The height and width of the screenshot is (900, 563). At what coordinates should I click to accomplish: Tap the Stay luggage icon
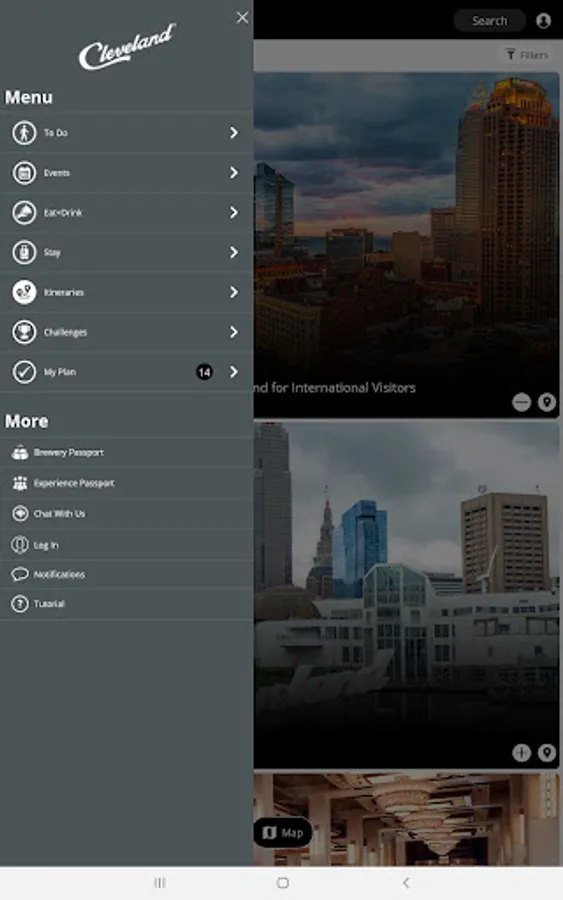[24, 253]
